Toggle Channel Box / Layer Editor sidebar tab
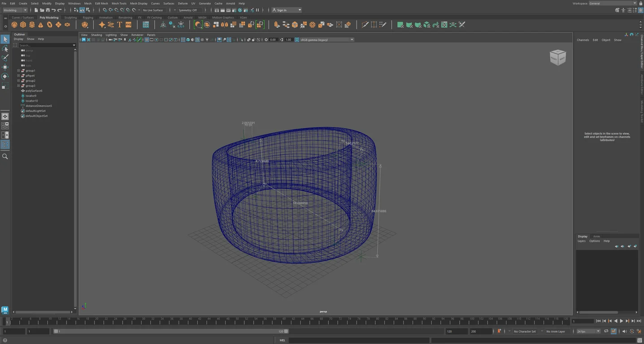Viewport: 644px width, 344px height. pos(641,52)
